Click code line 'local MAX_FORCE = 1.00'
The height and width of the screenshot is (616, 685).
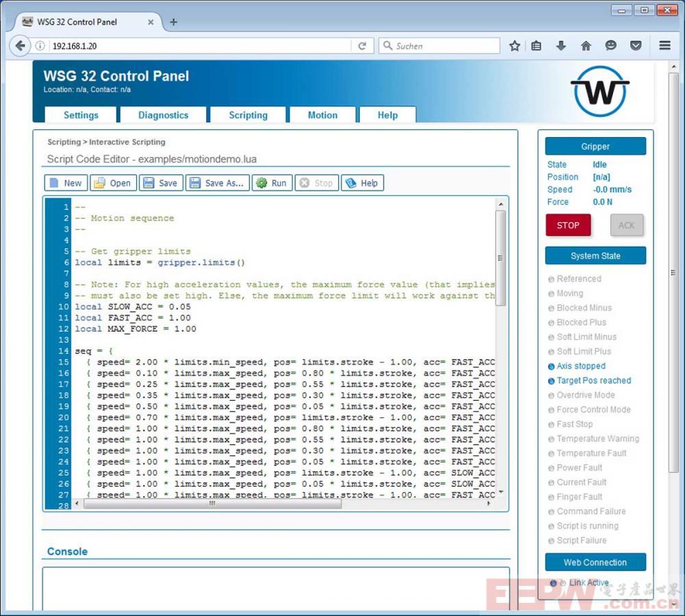136,329
